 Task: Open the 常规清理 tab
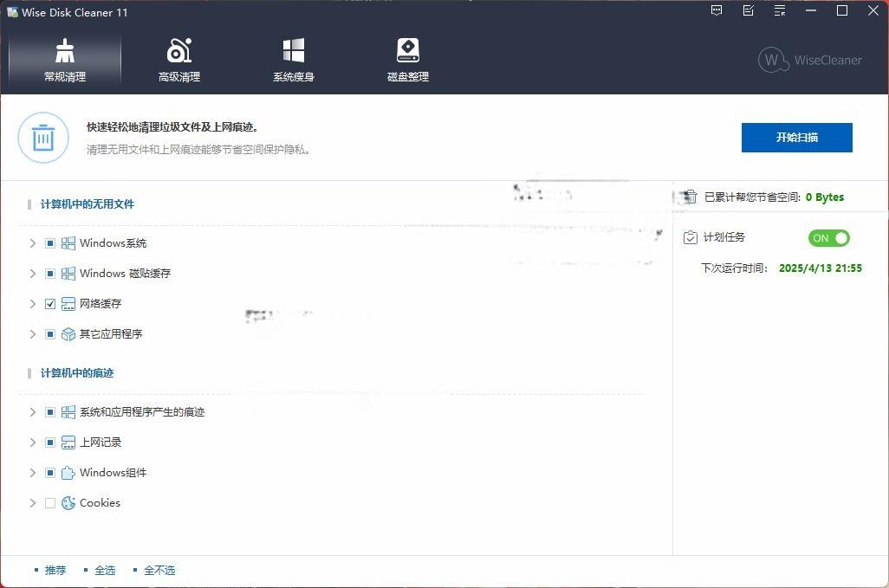[65, 61]
